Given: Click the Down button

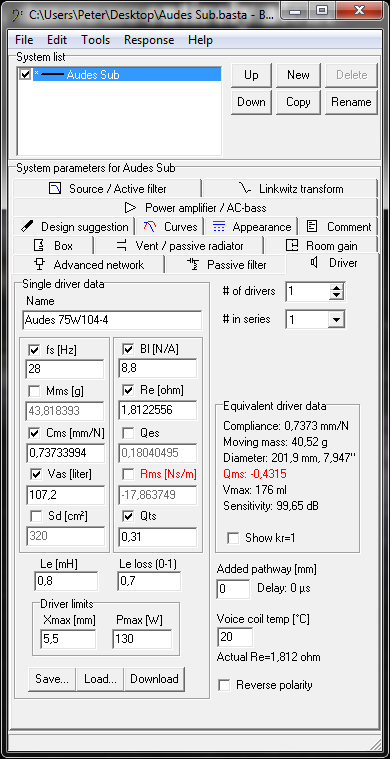Looking at the screenshot, I should [x=251, y=102].
